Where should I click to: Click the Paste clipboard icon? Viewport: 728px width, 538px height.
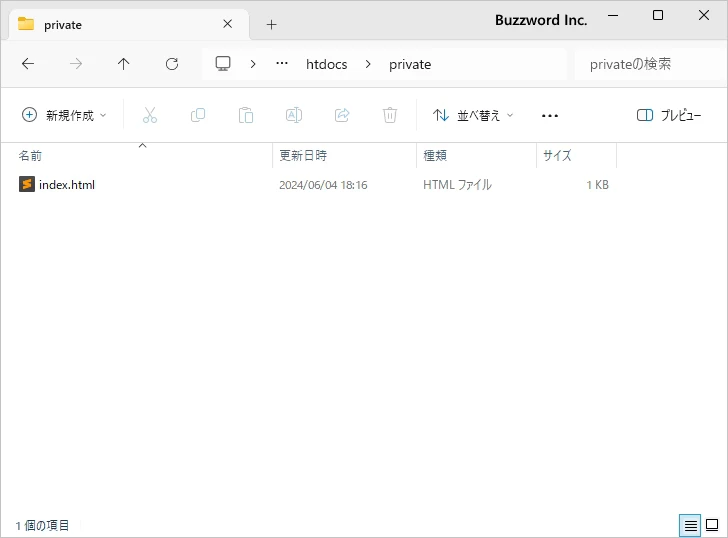246,115
